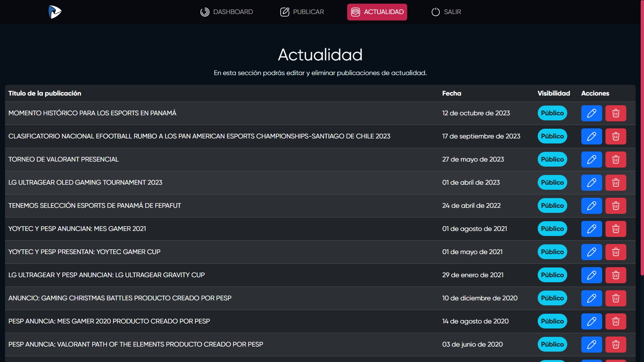Toggle Público badge on Tenemos Selección row
This screenshot has height=362, width=644.
(552, 206)
